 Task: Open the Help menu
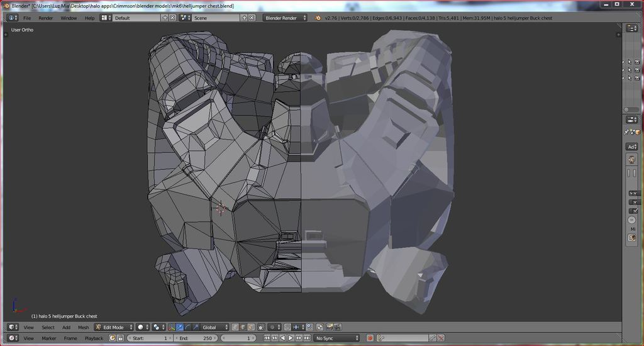click(x=89, y=18)
